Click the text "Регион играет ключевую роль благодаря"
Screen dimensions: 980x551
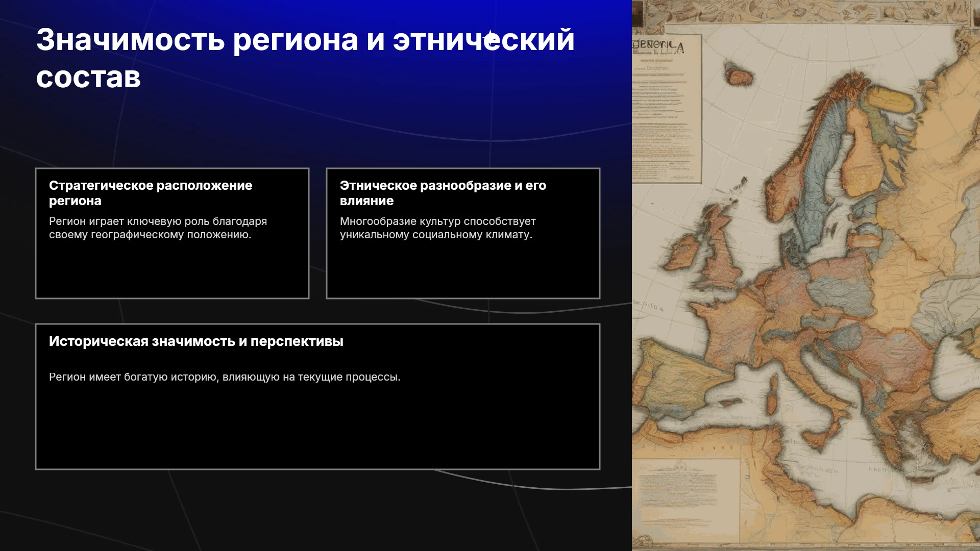click(x=158, y=221)
